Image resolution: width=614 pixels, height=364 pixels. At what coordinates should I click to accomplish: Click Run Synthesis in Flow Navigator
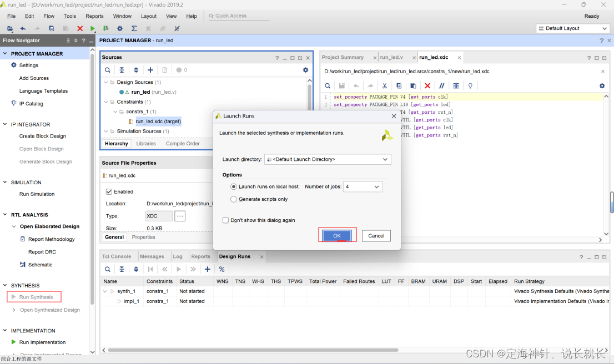36,297
